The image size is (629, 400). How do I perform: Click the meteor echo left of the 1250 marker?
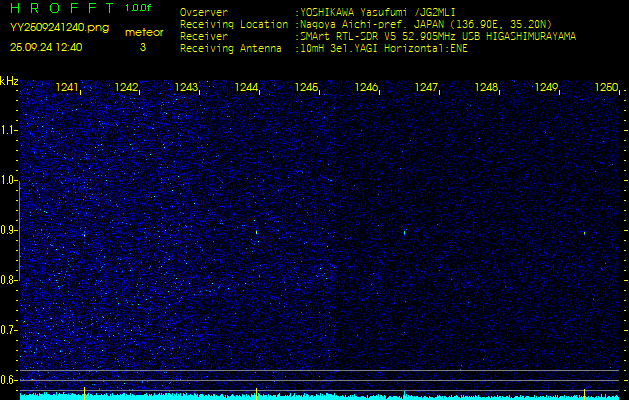(584, 233)
